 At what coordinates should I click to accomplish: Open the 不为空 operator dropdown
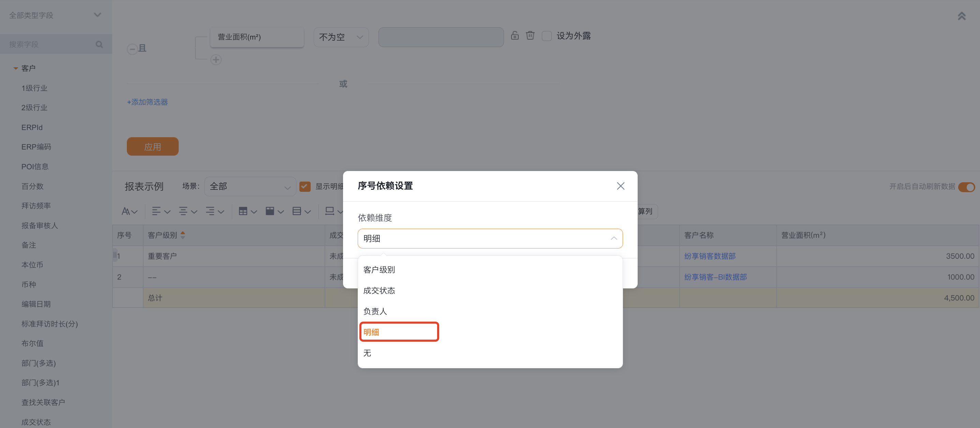click(341, 37)
